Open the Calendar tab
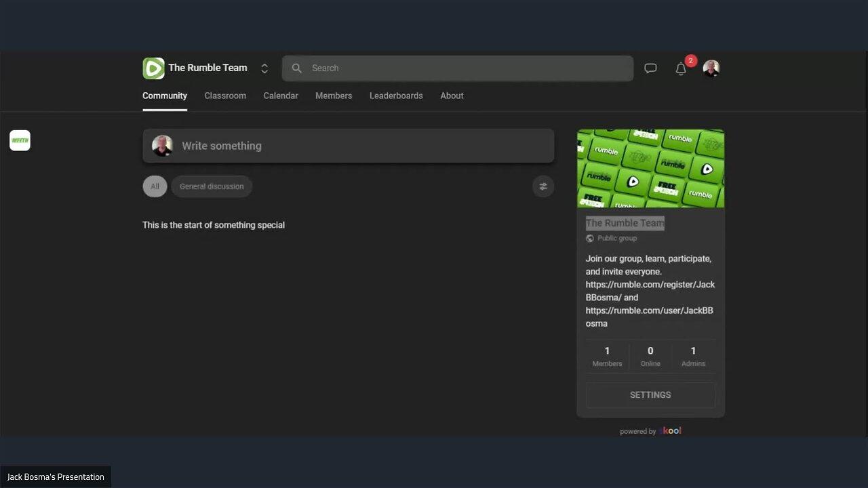Screen dimensions: 868x488 [x=281, y=96]
